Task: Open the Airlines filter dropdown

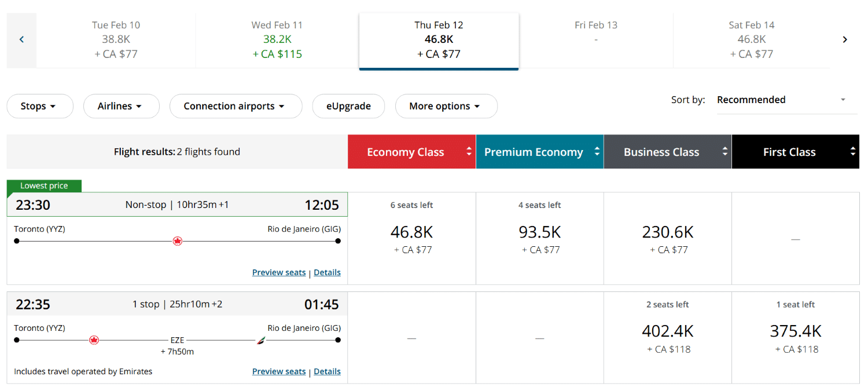Action: [x=121, y=106]
